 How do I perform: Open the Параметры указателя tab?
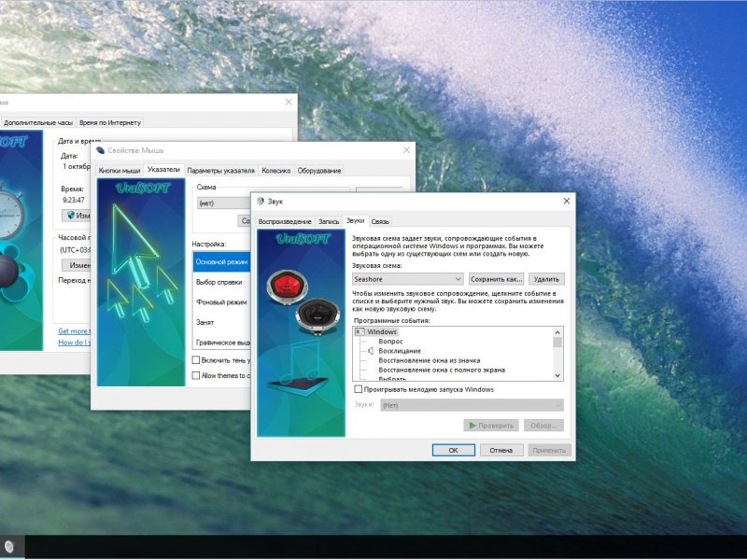(x=220, y=171)
